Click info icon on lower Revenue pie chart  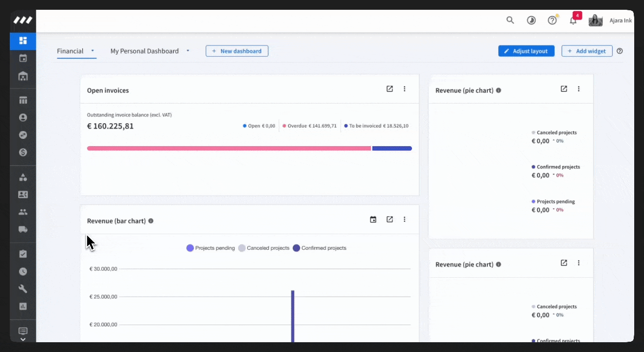(498, 264)
